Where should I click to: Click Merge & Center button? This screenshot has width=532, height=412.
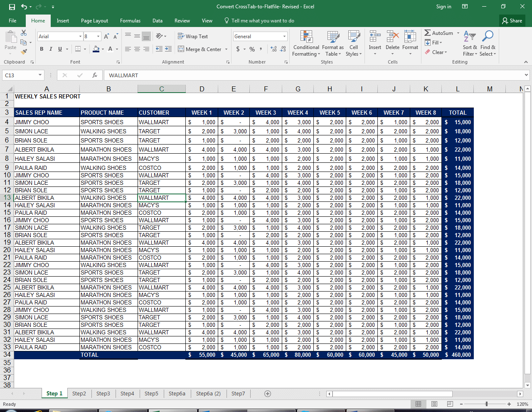coord(200,49)
